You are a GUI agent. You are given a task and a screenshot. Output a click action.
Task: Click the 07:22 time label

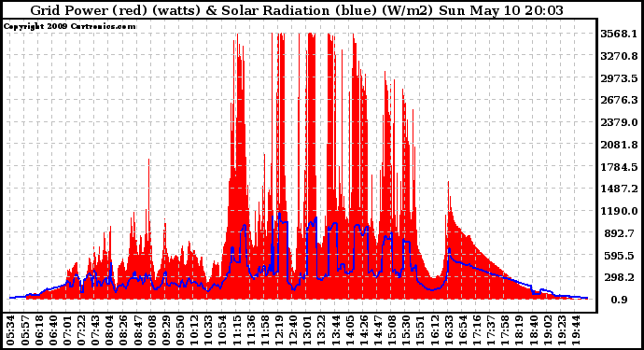[81, 329]
